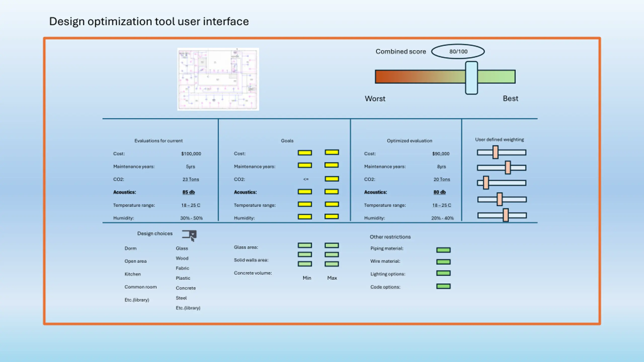
Task: Click the Maintenance years goal minimum field
Action: click(x=305, y=165)
